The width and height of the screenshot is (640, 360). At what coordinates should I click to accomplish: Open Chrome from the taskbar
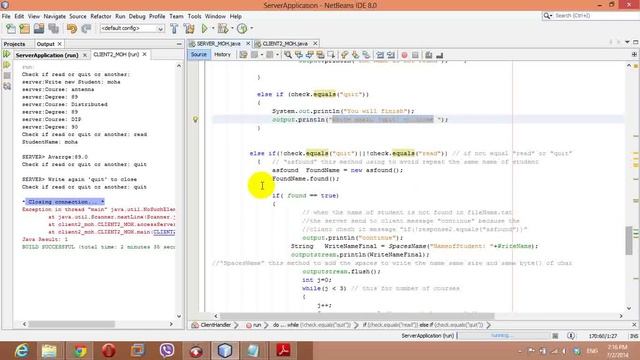tap(80, 351)
